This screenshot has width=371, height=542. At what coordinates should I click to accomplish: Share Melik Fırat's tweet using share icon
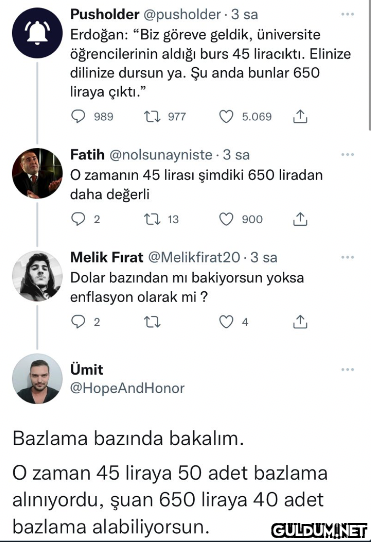300,322
